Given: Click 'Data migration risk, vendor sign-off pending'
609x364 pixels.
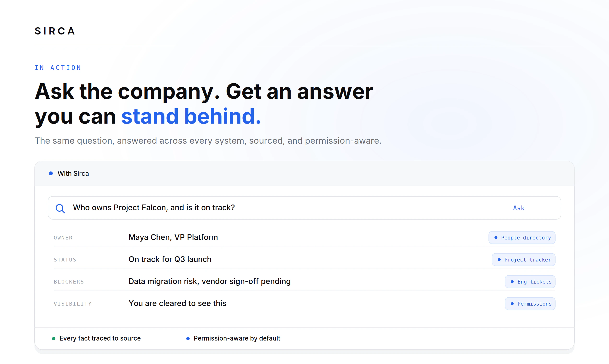Looking at the screenshot, I should (210, 281).
